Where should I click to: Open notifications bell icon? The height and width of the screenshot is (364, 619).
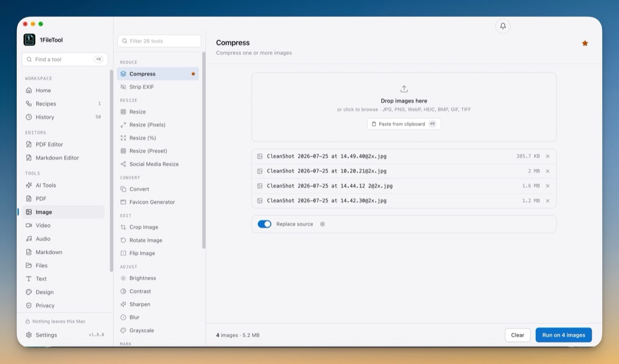(x=503, y=26)
